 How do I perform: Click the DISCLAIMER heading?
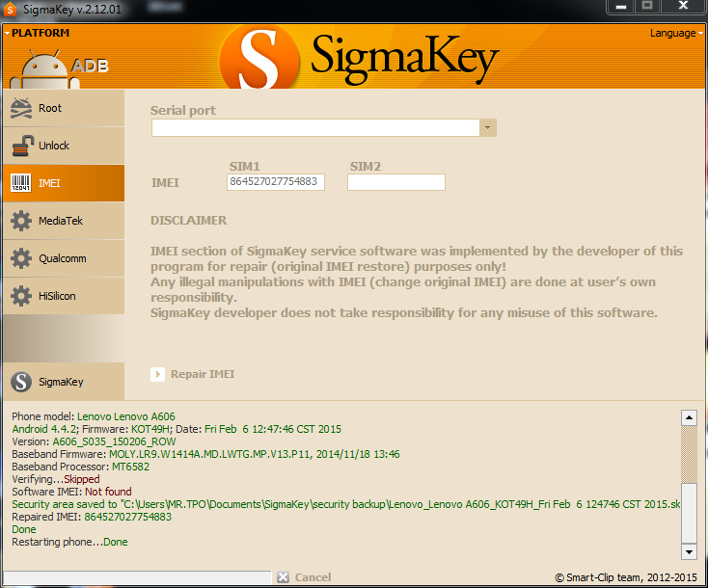(189, 220)
